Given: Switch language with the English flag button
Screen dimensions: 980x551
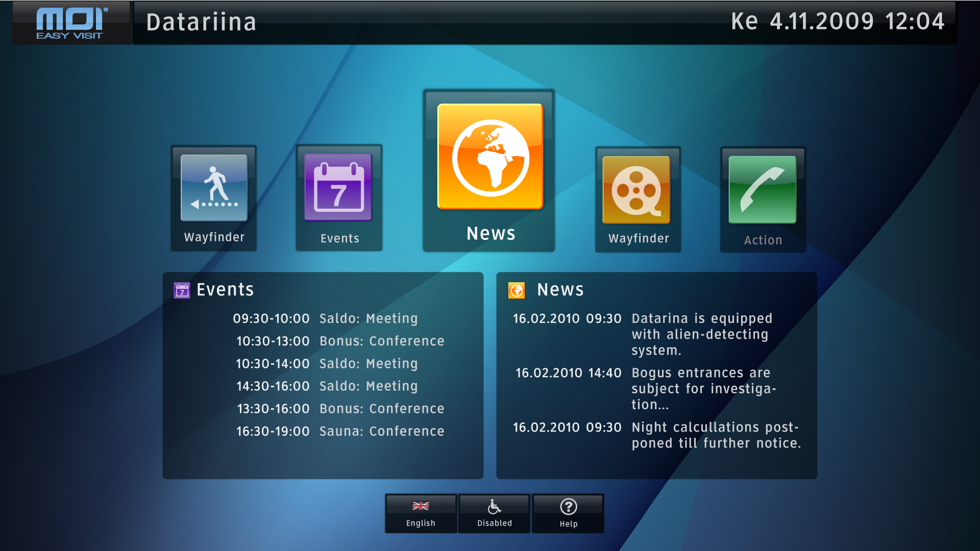Looking at the screenshot, I should click(421, 513).
